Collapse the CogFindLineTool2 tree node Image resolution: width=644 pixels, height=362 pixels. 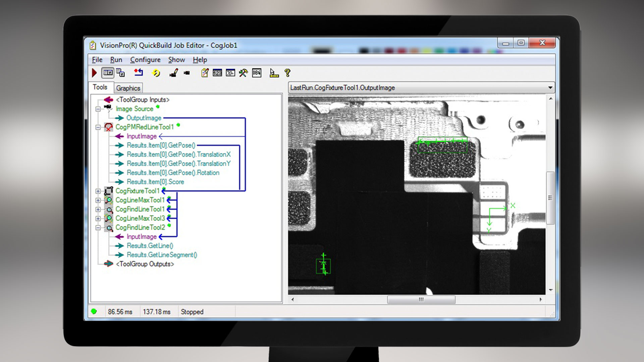tap(98, 227)
